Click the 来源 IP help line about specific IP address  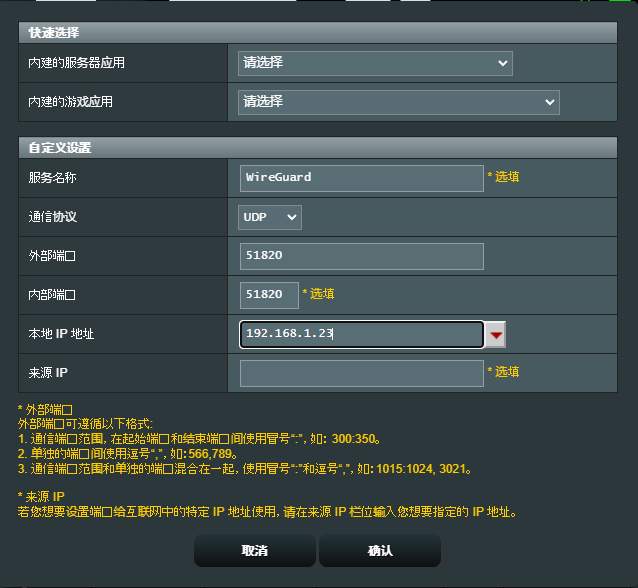(267, 512)
